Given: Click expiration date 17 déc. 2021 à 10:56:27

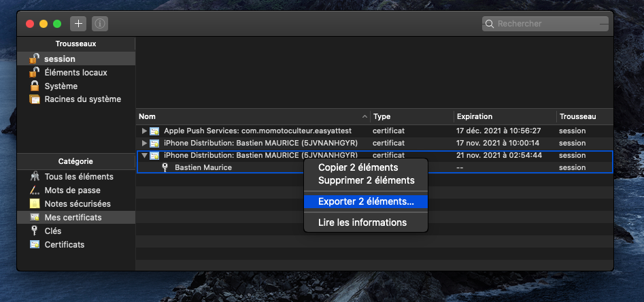Looking at the screenshot, I should (x=498, y=131).
